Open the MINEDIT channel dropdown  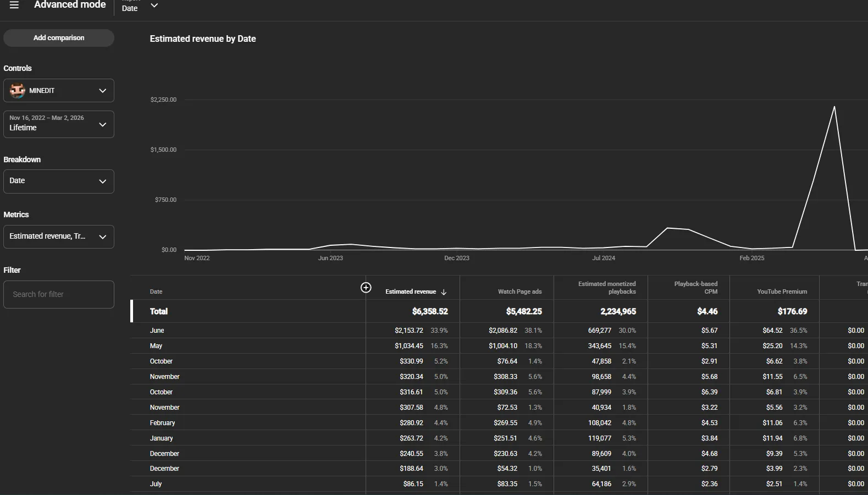click(59, 91)
